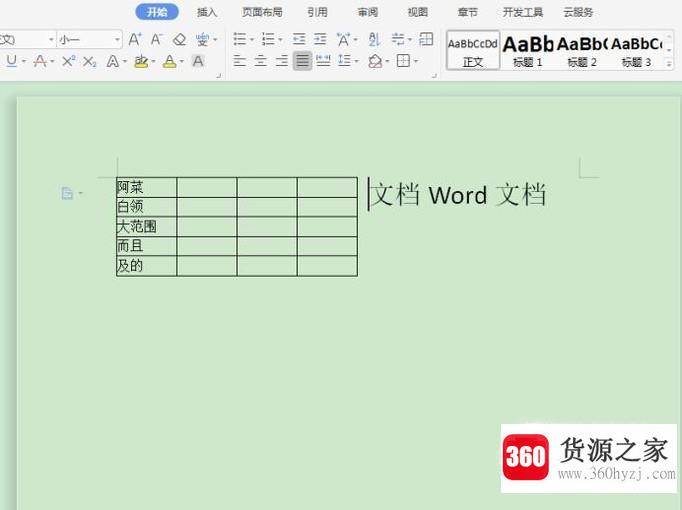This screenshot has height=510, width=682.
Task: Click the phonetic guide (pinyin) icon
Action: click(x=202, y=40)
